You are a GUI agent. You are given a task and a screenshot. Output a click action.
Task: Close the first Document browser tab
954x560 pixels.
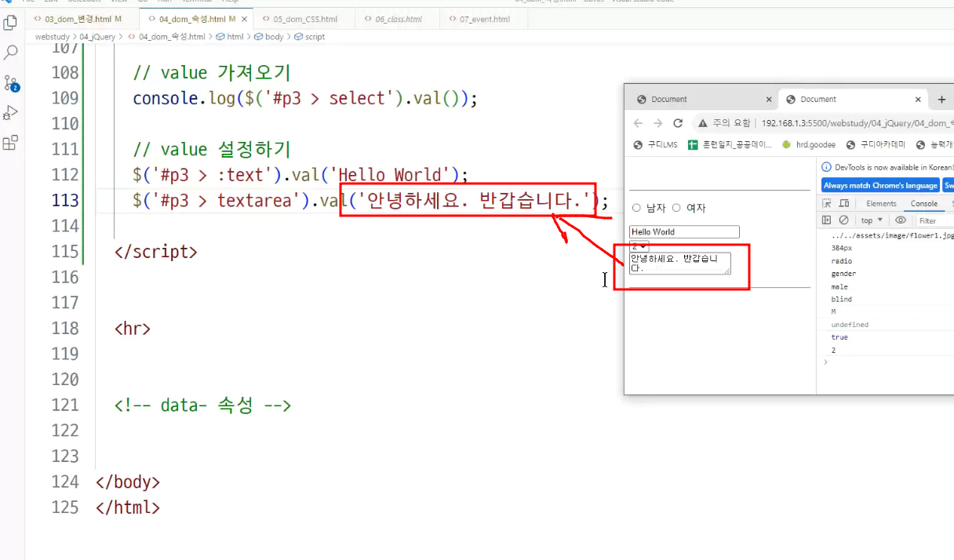pyautogui.click(x=769, y=100)
